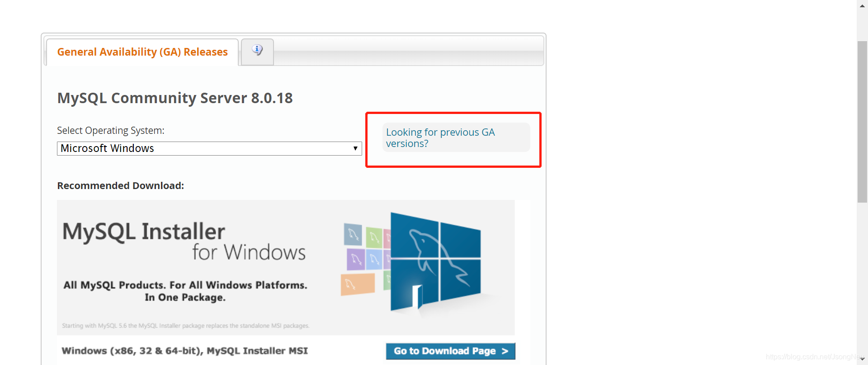
Task: Click the 'Starting with MySQL 5.6' note text
Action: pyautogui.click(x=186, y=326)
